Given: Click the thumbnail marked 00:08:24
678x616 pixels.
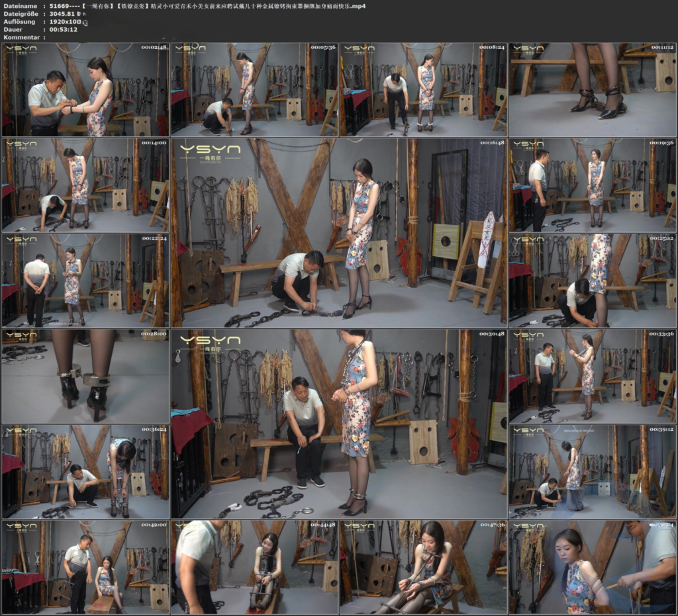Looking at the screenshot, I should [x=423, y=89].
